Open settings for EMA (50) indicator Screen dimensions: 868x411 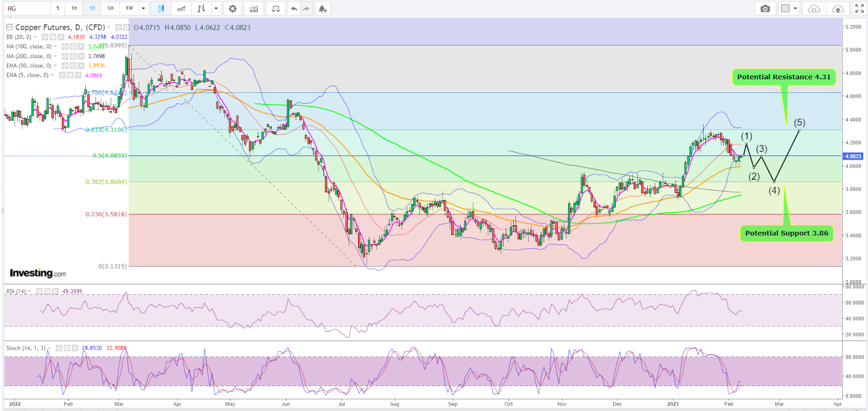coord(73,66)
